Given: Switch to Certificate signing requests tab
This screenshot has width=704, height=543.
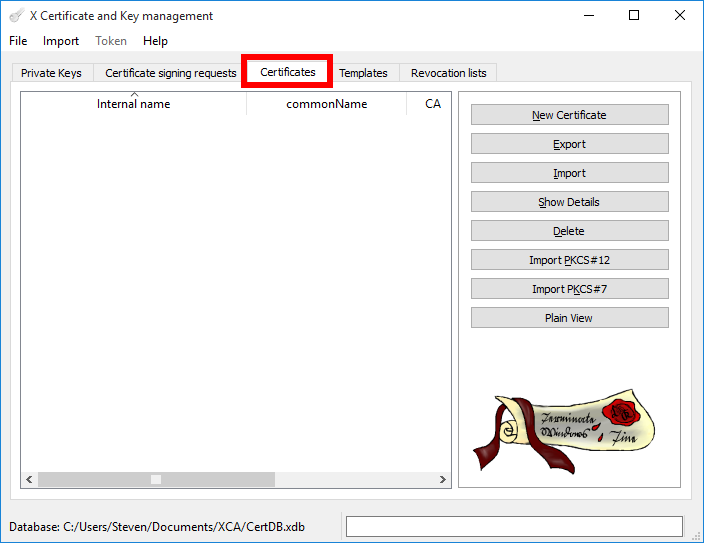Looking at the screenshot, I should (170, 73).
